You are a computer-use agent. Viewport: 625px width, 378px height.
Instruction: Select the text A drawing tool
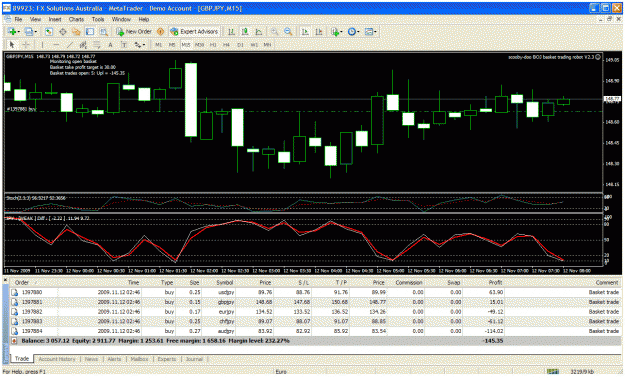[x=110, y=45]
